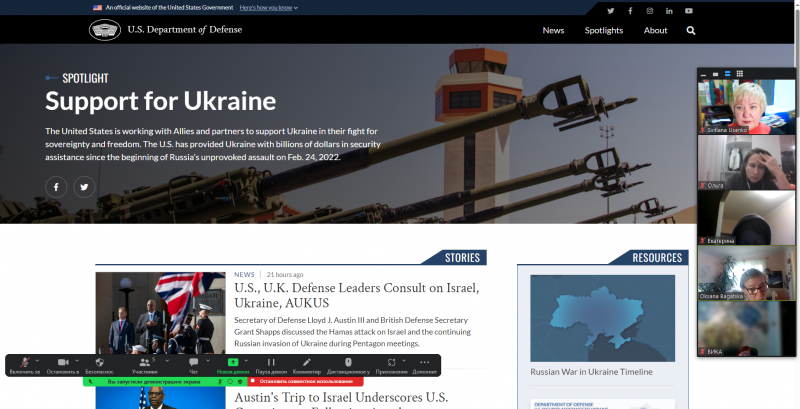Image resolution: width=800 pixels, height=409 pixels.
Task: Switch video panel to grid view
Action: 740,74
